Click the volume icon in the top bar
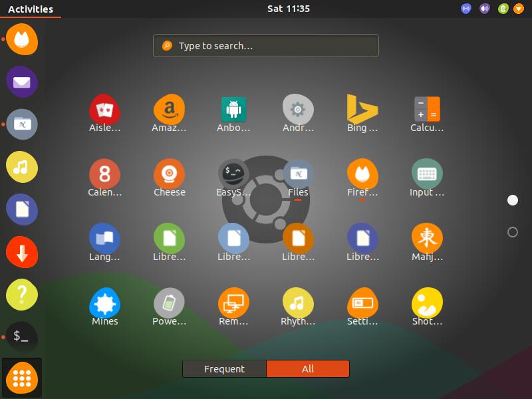Screen dimensions: 532x399 click(485, 9)
